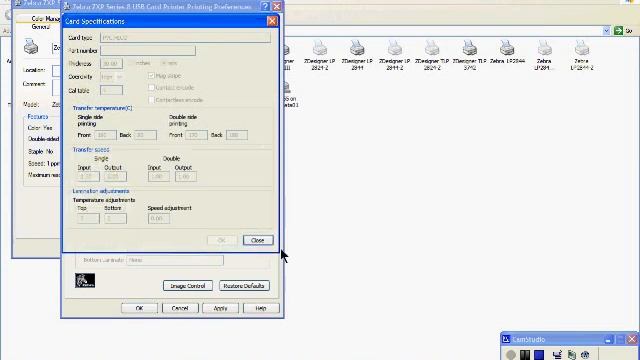Click the Double transfer speed Output field
The width and height of the screenshot is (640, 360).
pos(186,177)
